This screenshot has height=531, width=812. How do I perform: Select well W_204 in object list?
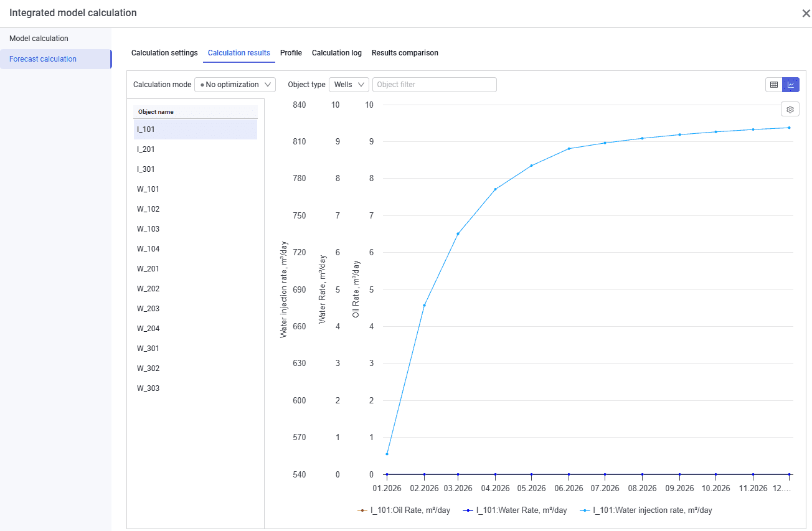coord(195,329)
